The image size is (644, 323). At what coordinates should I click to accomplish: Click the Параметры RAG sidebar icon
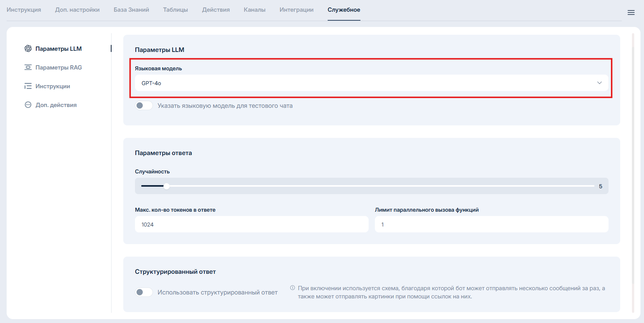28,67
